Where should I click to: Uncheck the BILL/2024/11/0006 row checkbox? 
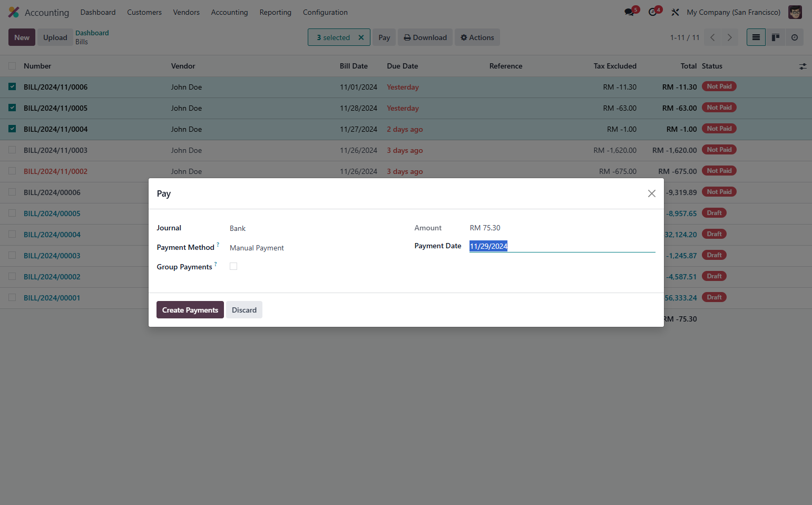[x=12, y=87]
